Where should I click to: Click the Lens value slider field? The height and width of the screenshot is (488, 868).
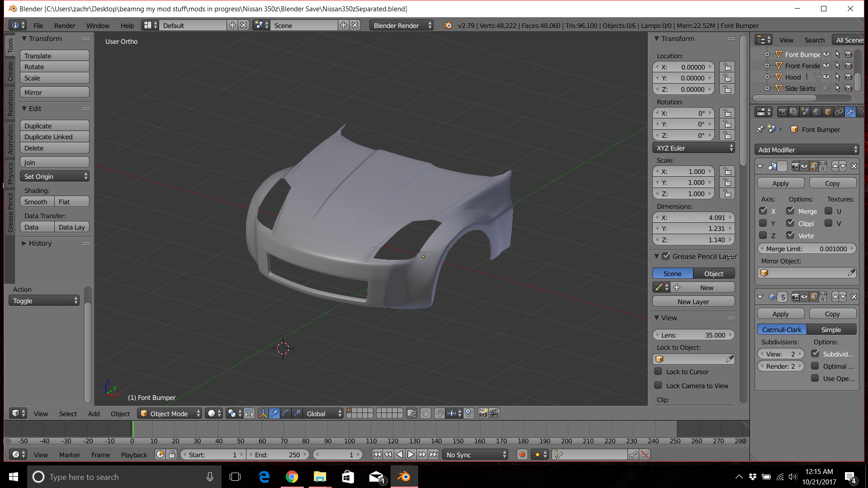click(693, 335)
